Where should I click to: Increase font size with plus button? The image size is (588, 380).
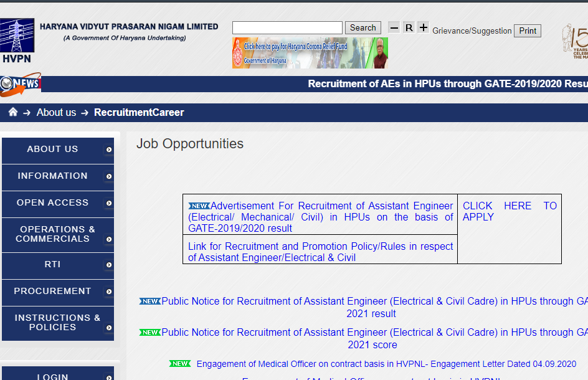click(x=424, y=27)
